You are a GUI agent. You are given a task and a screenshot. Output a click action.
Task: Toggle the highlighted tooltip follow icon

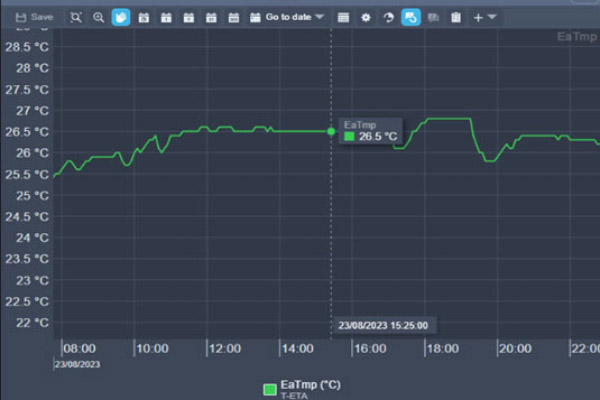pos(411,17)
